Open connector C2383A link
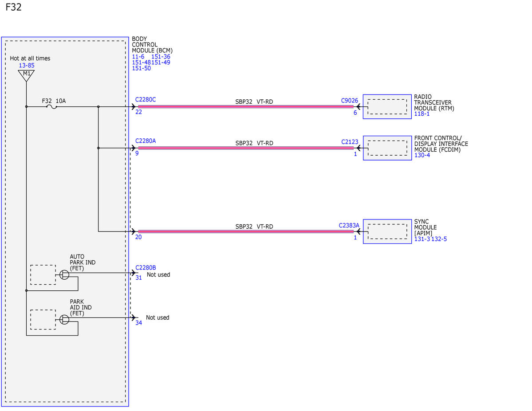The height and width of the screenshot is (411, 532). (x=349, y=225)
